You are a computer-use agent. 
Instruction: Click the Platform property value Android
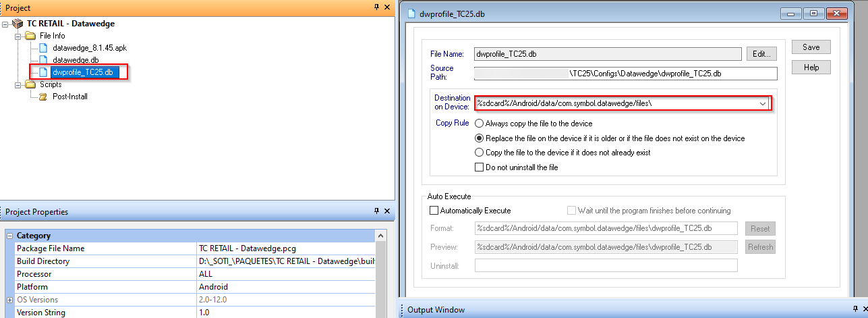click(x=212, y=287)
